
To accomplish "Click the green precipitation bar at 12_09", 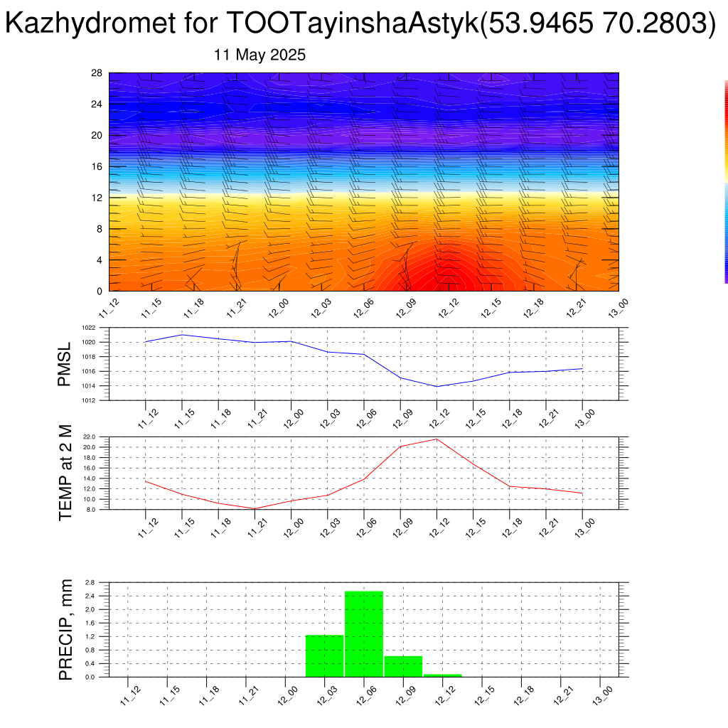I will tap(404, 667).
